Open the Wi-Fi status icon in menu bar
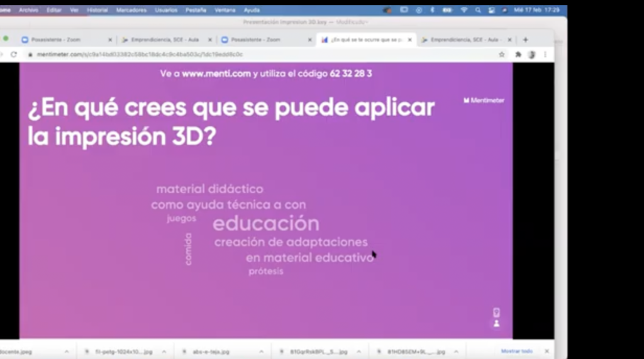 click(x=464, y=10)
